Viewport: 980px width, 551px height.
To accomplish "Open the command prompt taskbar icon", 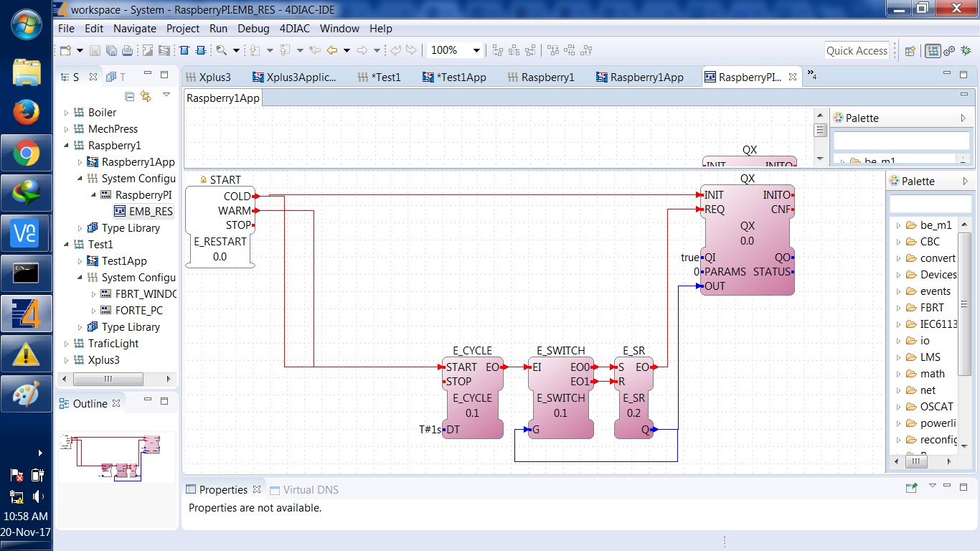I will coord(27,273).
